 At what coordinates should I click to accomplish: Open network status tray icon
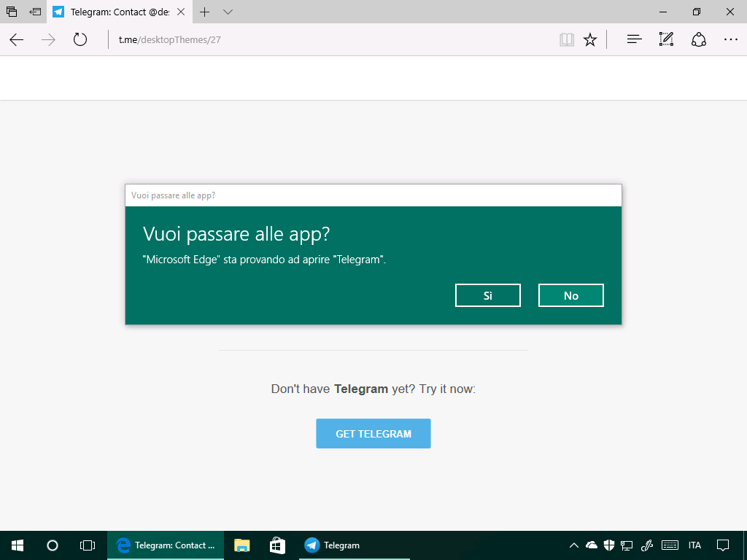click(x=627, y=545)
